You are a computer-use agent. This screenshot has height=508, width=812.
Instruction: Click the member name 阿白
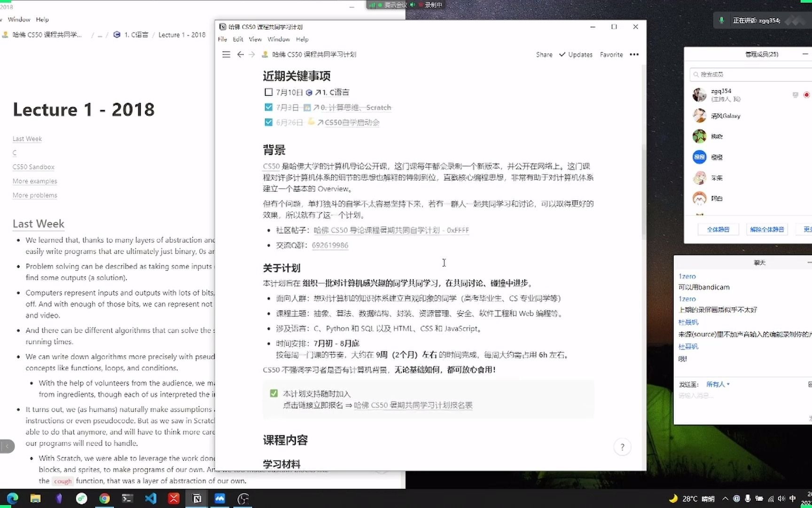[x=717, y=198]
